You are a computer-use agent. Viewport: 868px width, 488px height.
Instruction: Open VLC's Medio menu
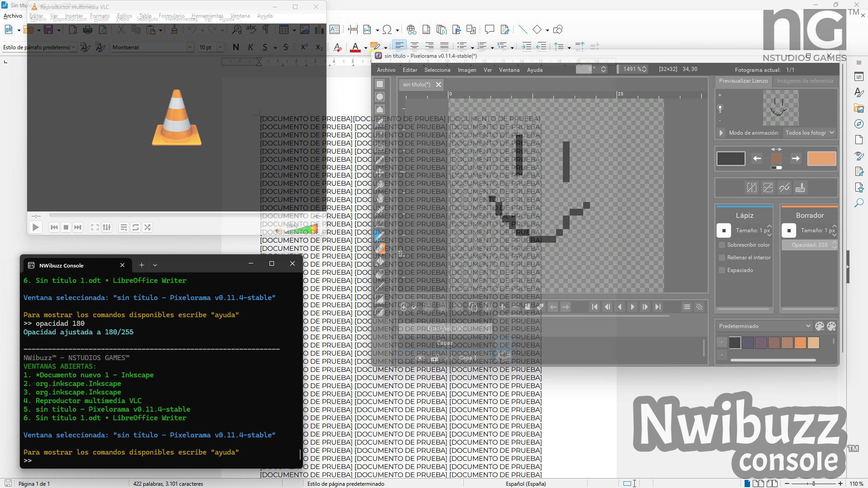pyautogui.click(x=38, y=19)
